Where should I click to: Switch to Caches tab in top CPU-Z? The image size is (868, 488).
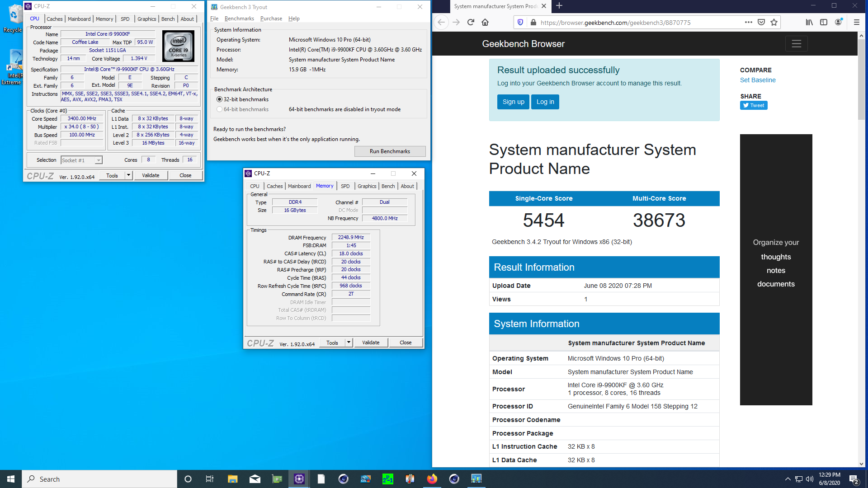pyautogui.click(x=55, y=19)
